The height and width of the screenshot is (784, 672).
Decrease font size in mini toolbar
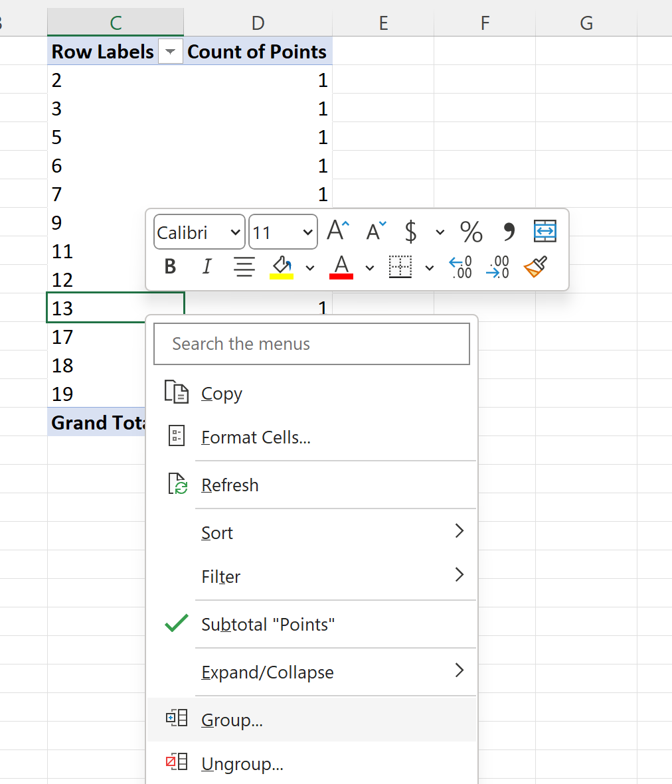(x=376, y=232)
